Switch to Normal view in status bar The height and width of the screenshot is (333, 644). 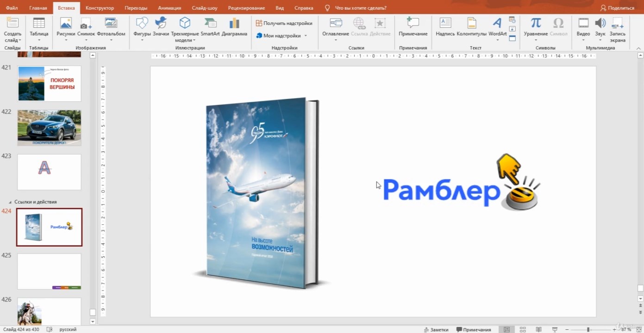(506, 329)
